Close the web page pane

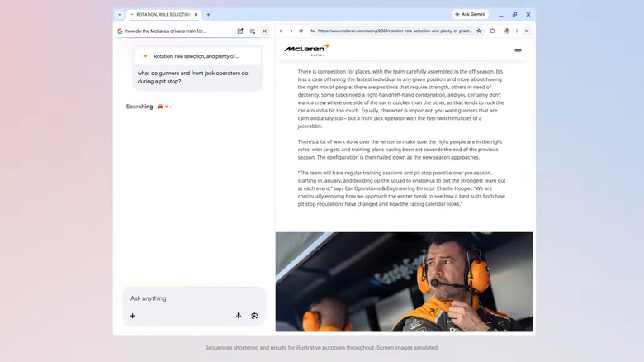coord(527,31)
